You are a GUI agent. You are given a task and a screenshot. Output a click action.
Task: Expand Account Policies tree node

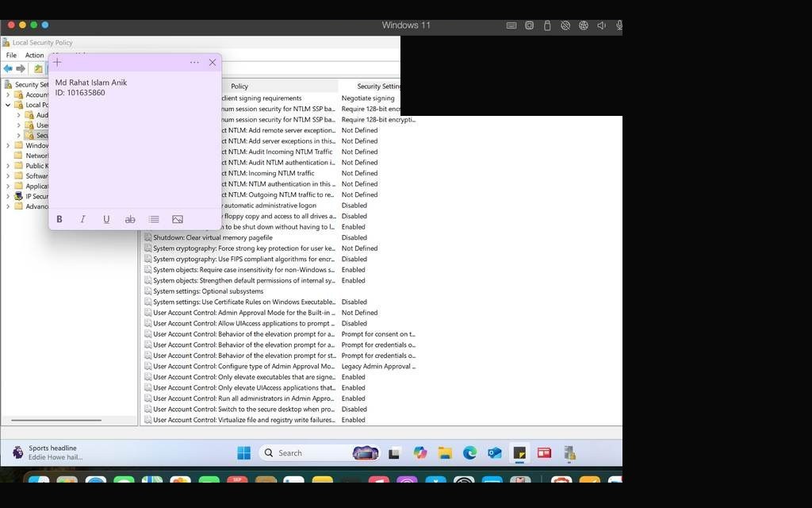8,95
